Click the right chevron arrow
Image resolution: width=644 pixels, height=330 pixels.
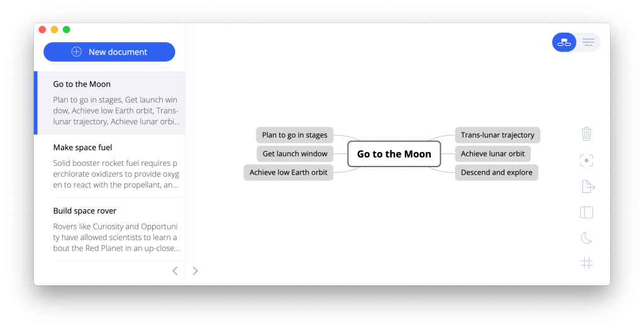coord(195,271)
